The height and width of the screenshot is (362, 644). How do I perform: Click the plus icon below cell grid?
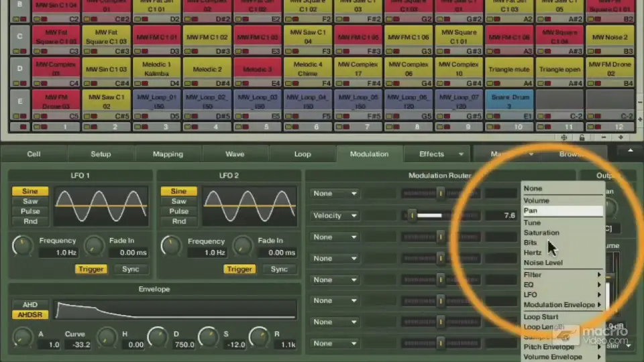621,137
